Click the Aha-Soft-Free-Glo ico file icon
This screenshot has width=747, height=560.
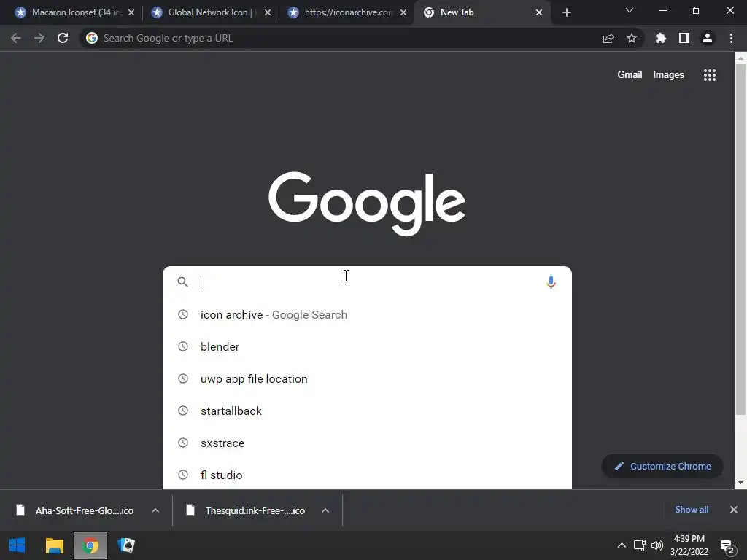[x=20, y=510]
